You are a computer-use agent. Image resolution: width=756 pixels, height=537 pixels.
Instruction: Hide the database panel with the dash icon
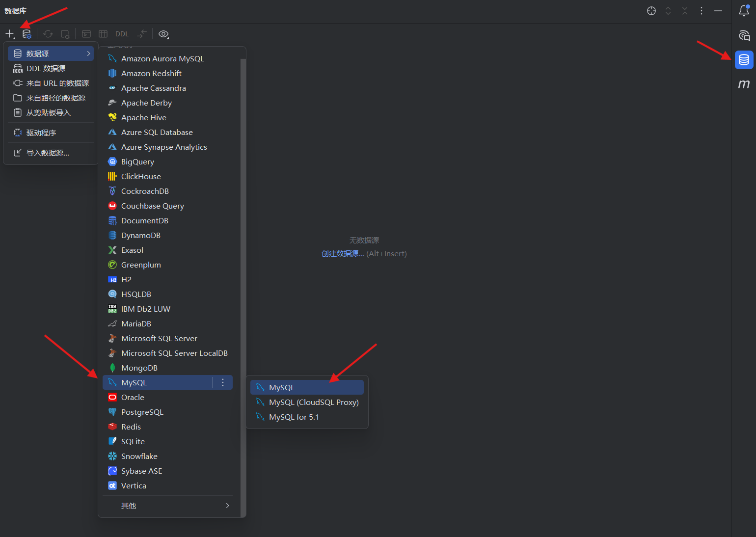[718, 11]
